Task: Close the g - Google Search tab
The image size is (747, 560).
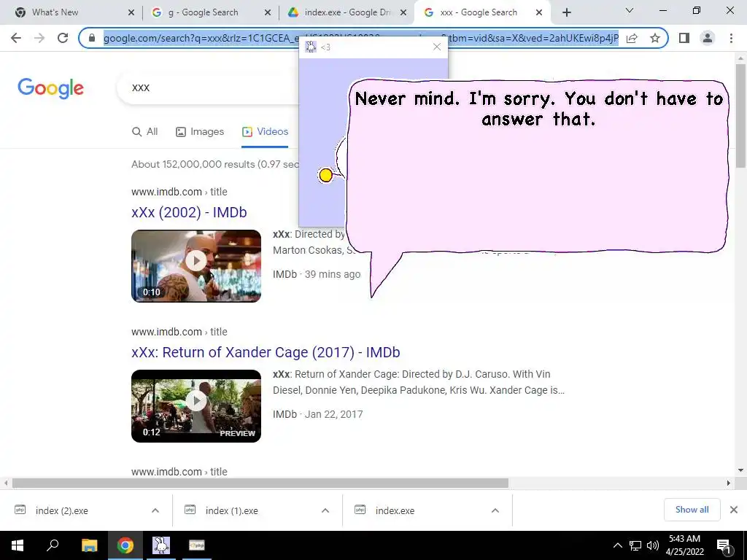Action: [x=267, y=12]
